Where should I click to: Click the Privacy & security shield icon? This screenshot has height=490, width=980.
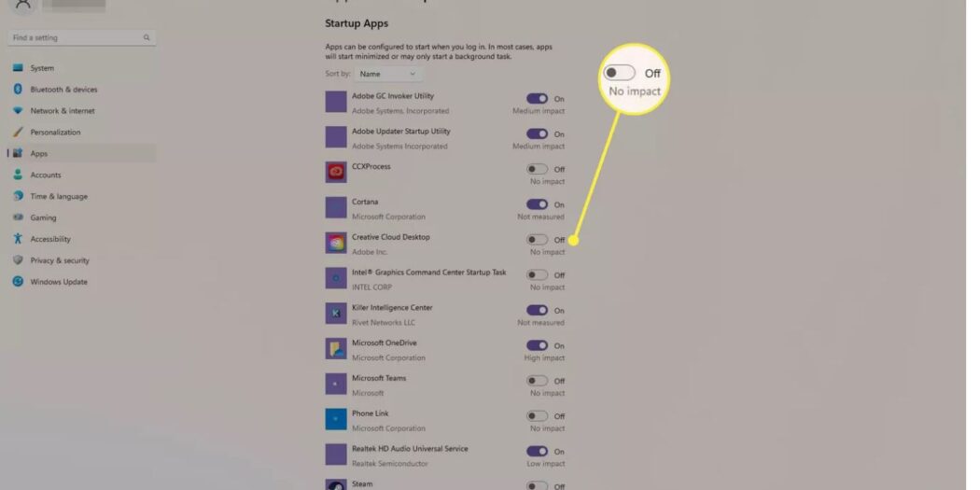18,260
